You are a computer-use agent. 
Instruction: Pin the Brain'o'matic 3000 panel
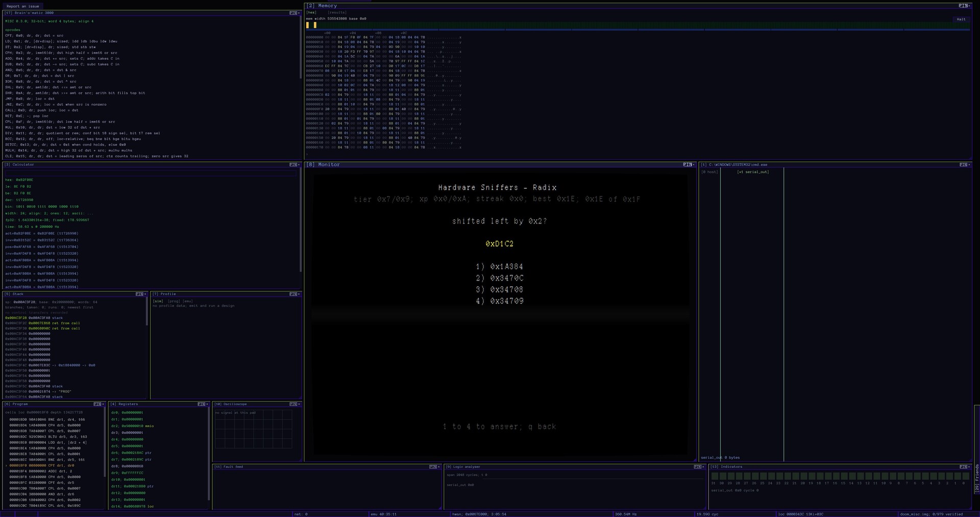293,13
